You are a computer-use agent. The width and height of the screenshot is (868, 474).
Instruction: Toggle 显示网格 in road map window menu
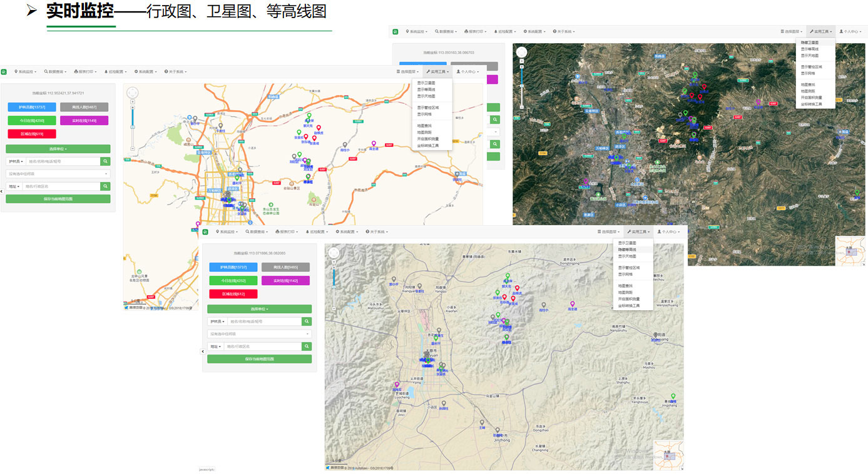[x=425, y=114]
